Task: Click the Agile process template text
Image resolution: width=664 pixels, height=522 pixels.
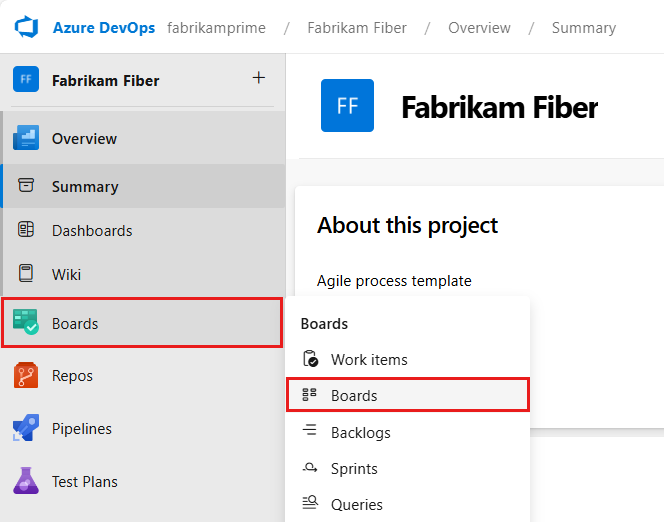Action: click(x=394, y=281)
